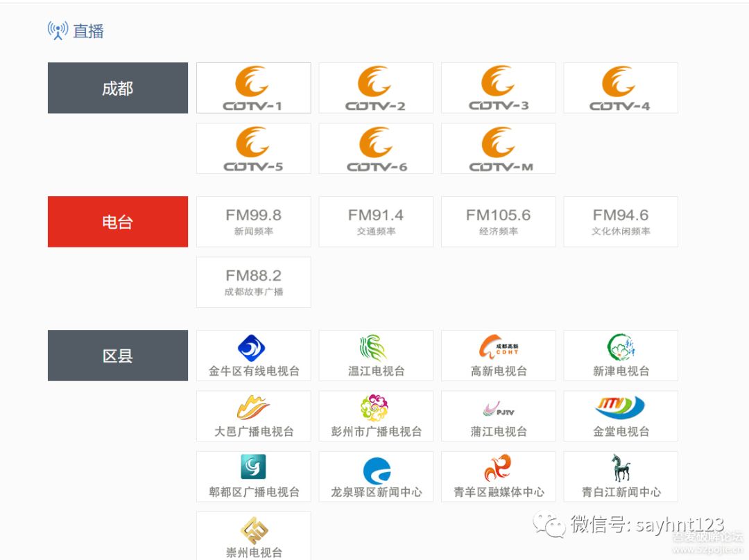749x560 pixels.
Task: Open the CDTV-1 channel tile
Action: [x=253, y=88]
